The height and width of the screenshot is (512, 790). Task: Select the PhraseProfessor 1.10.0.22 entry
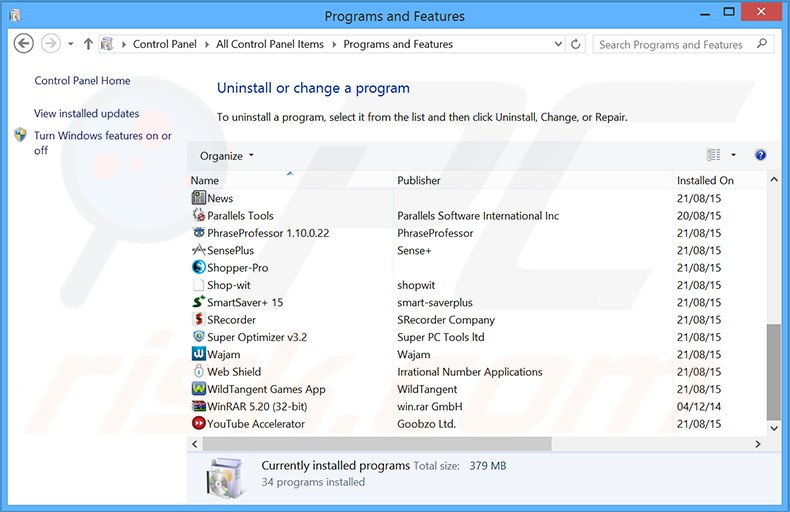click(268, 233)
